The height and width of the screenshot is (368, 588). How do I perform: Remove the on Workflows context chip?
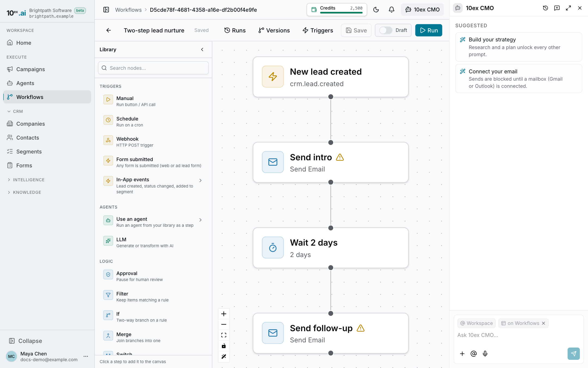click(544, 323)
